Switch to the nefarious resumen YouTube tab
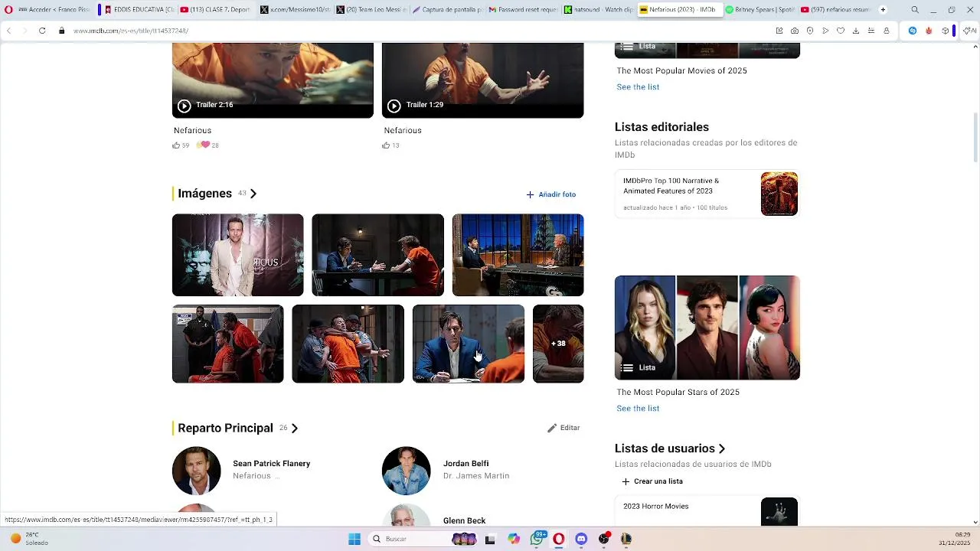 [837, 10]
